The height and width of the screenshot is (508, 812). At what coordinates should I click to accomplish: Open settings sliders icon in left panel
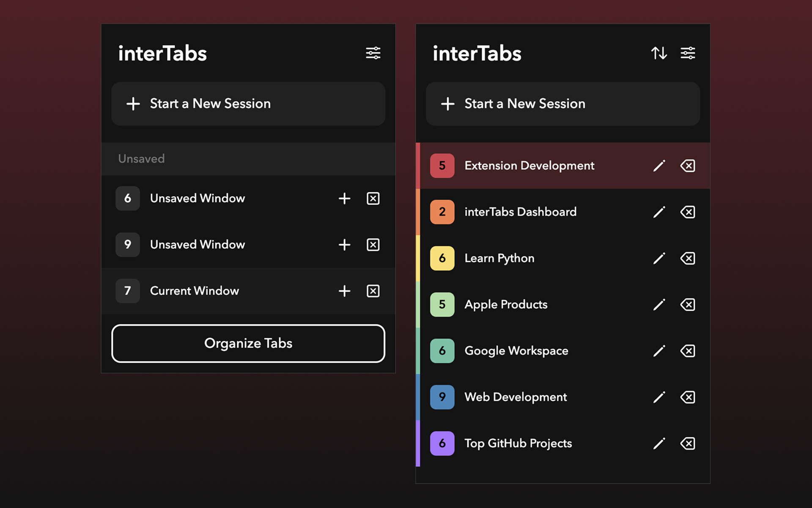click(x=373, y=53)
